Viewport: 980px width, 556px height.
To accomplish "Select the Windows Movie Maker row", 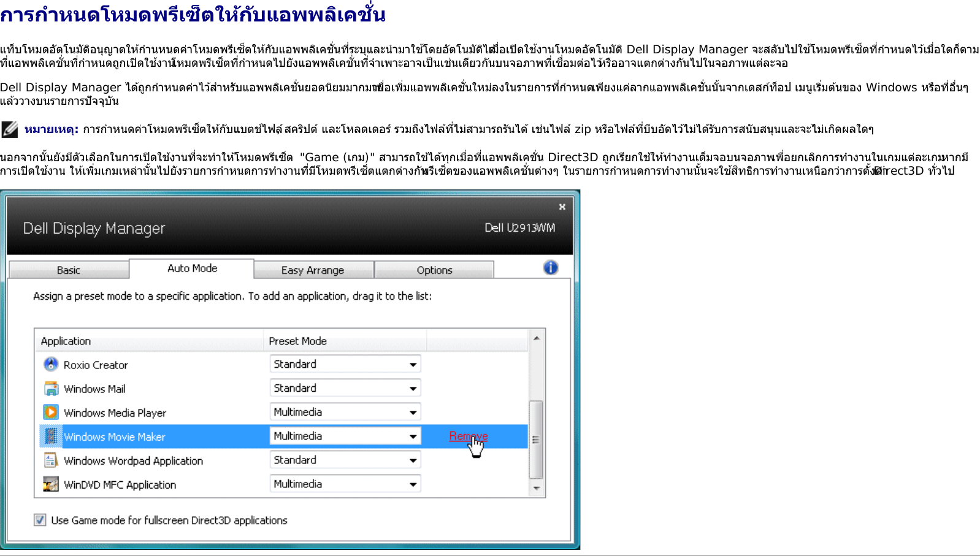I will tap(282, 436).
